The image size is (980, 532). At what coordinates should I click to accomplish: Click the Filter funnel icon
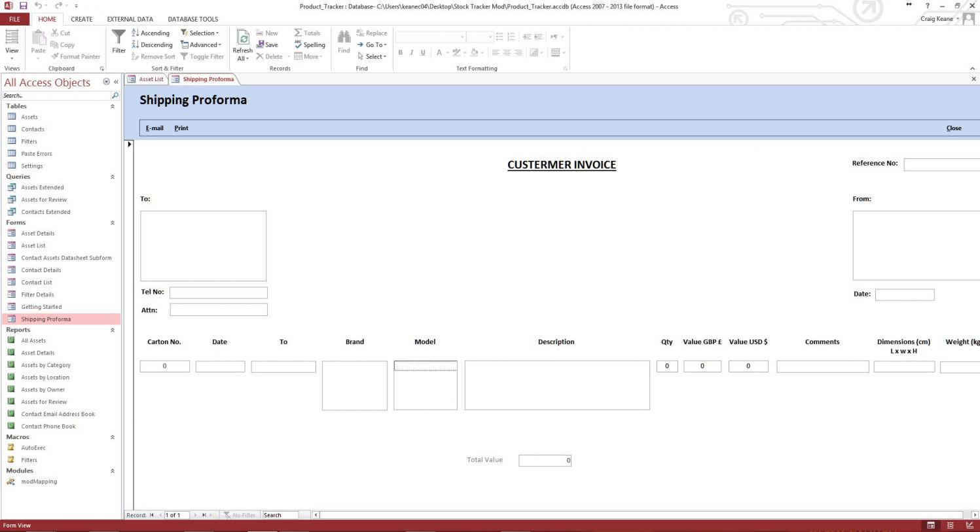click(118, 42)
